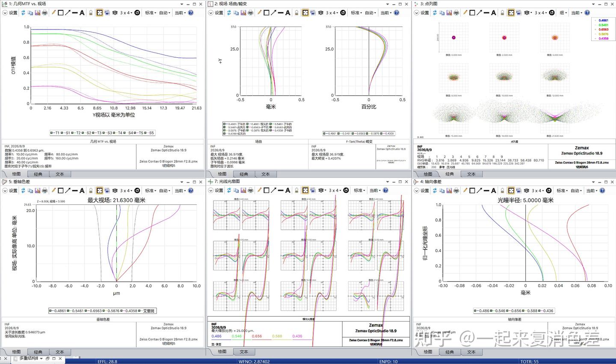
Task: Refresh the Spot Diagram window
Action: (x=435, y=13)
